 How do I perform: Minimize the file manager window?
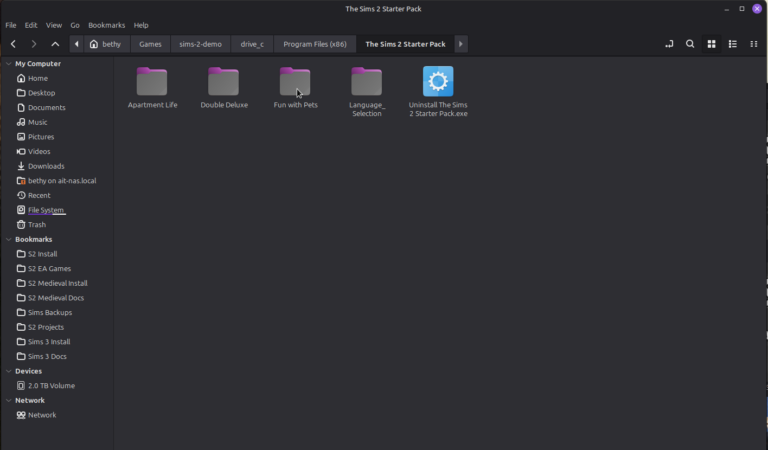coord(727,9)
